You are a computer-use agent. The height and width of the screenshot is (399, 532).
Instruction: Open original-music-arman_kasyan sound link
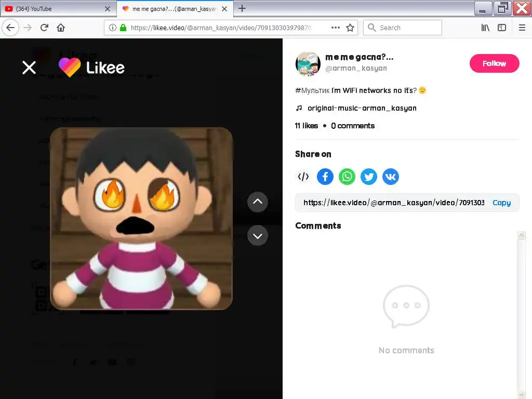click(362, 108)
